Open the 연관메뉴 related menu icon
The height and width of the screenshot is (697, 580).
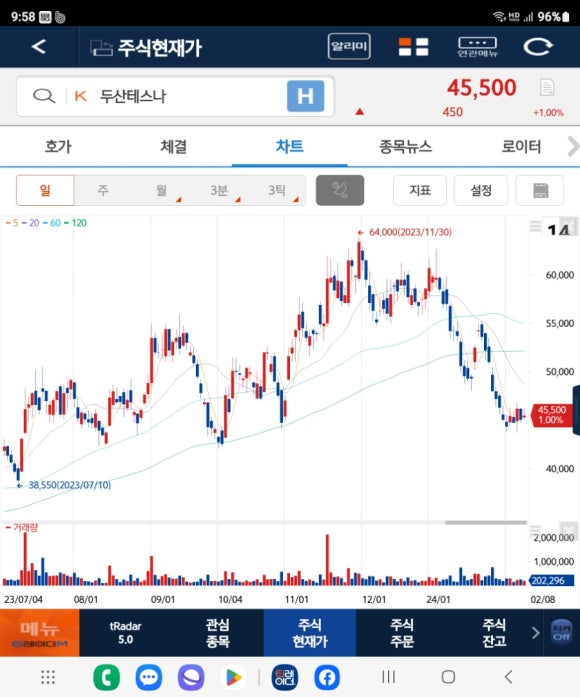click(478, 47)
